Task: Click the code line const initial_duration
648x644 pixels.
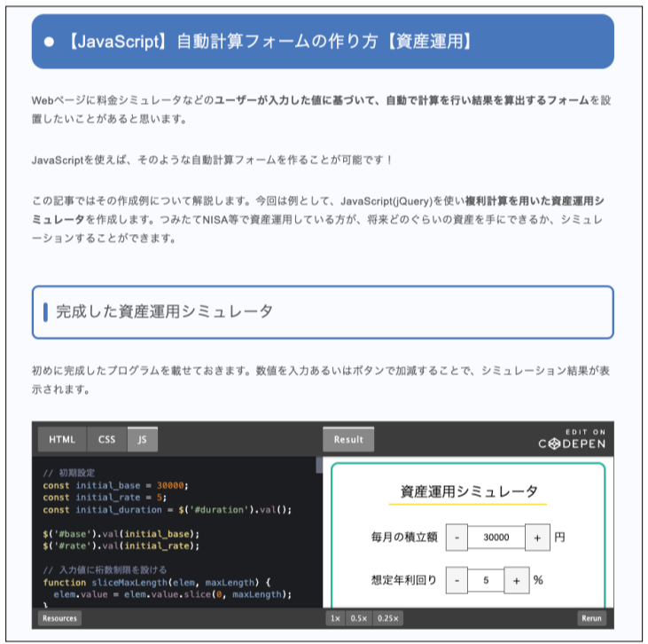Action: (168, 509)
